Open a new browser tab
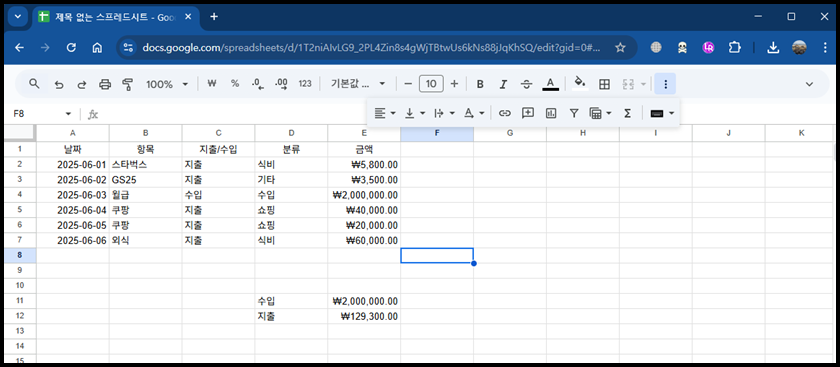The width and height of the screenshot is (840, 367). click(214, 17)
